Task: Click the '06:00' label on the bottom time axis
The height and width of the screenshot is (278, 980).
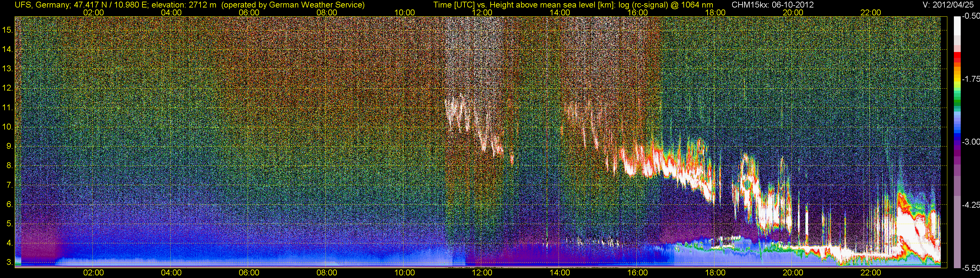Action: 249,273
